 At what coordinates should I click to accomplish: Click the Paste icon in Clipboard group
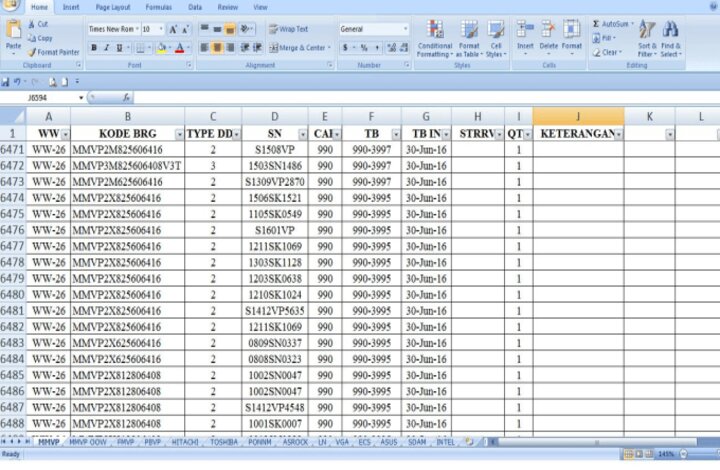pyautogui.click(x=13, y=36)
